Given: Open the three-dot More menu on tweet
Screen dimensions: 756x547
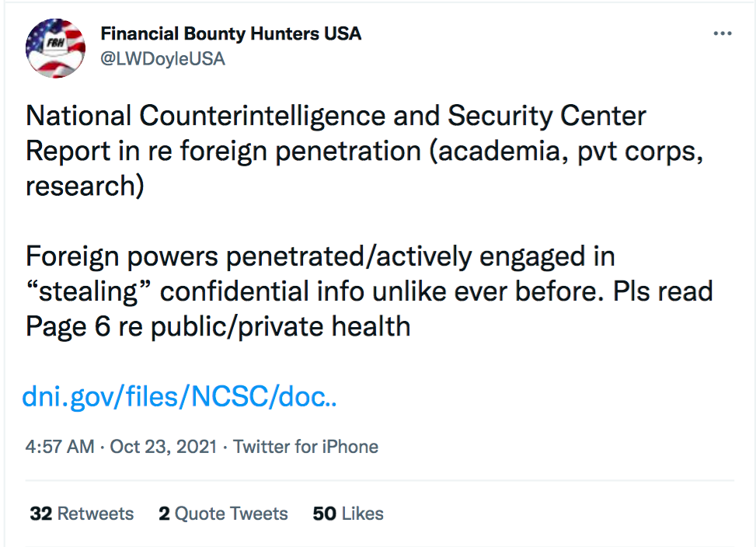Looking at the screenshot, I should (723, 34).
